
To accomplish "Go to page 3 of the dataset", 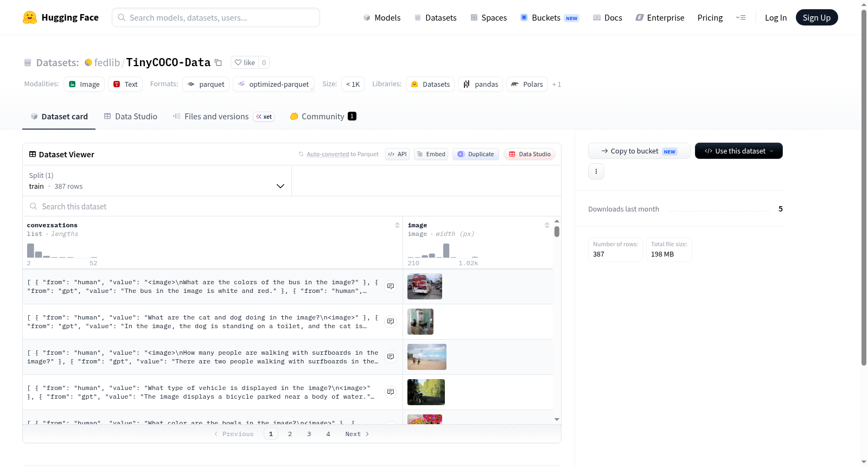I will coord(309,434).
